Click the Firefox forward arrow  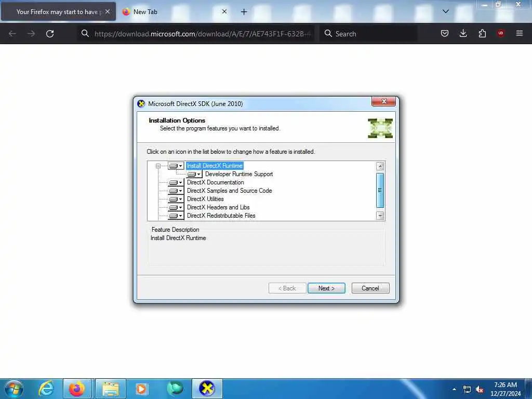[31, 34]
